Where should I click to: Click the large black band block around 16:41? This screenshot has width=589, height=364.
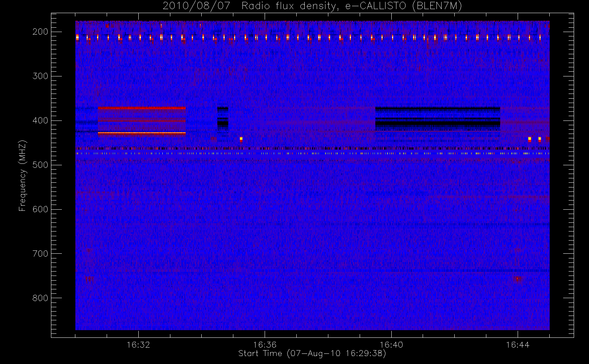[x=438, y=119]
